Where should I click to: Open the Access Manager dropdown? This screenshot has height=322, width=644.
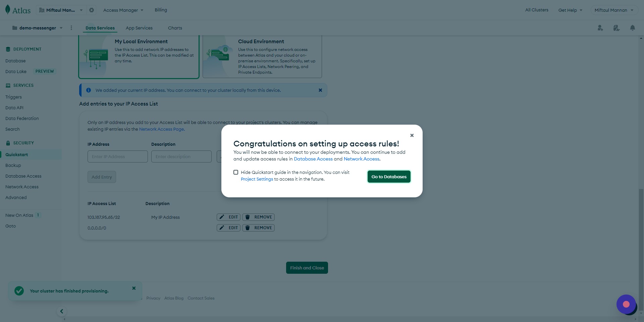tap(123, 10)
